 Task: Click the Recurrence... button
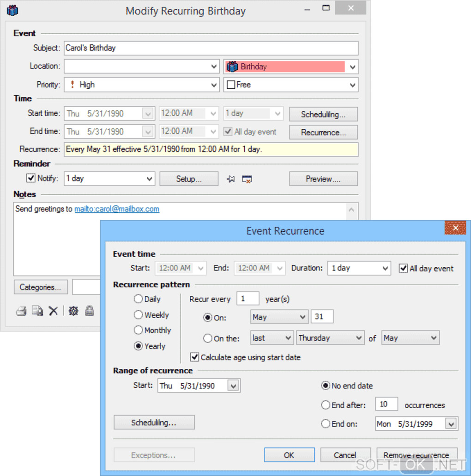click(x=323, y=133)
